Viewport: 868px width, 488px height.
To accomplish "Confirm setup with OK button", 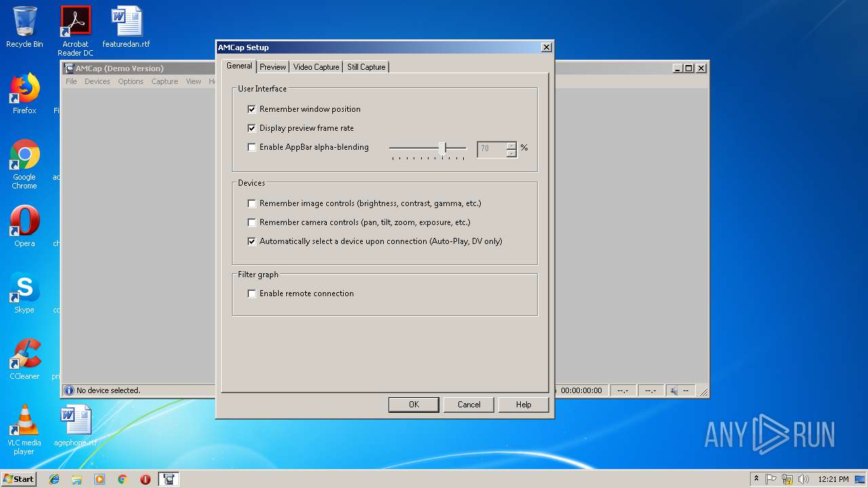I will tap(414, 405).
